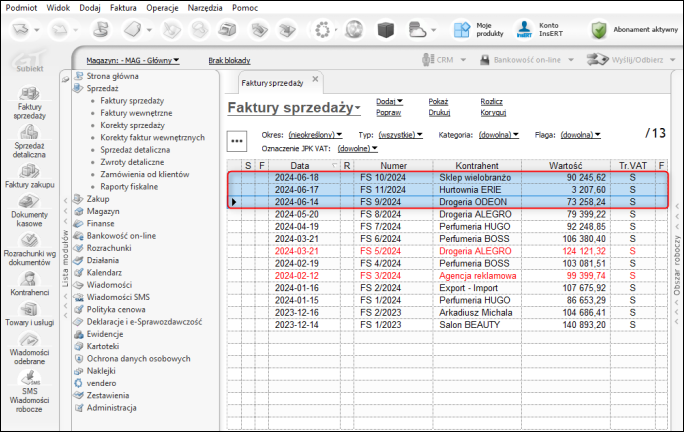
Task: Open Faktury zakupu sidebar icon
Action: pyautogui.click(x=28, y=172)
